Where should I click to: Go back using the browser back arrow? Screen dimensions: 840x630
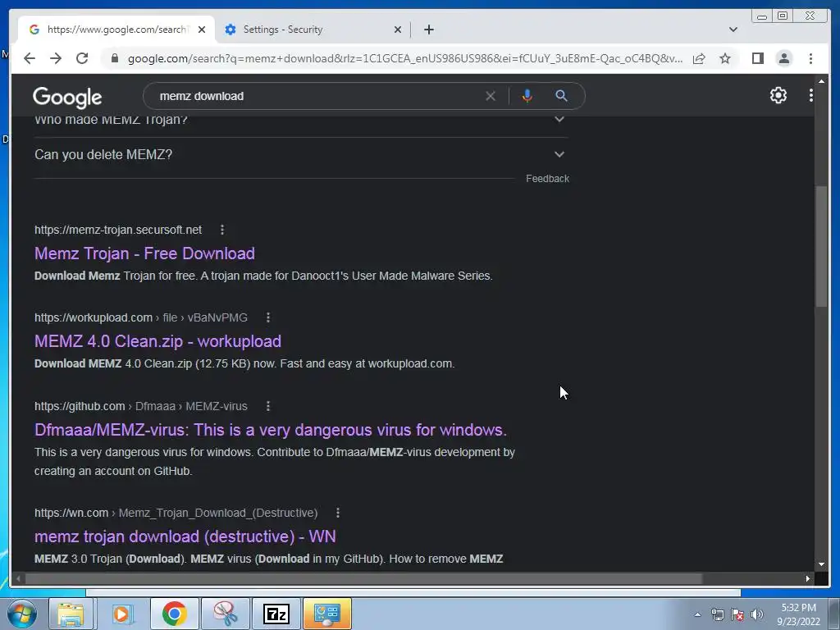pos(30,58)
